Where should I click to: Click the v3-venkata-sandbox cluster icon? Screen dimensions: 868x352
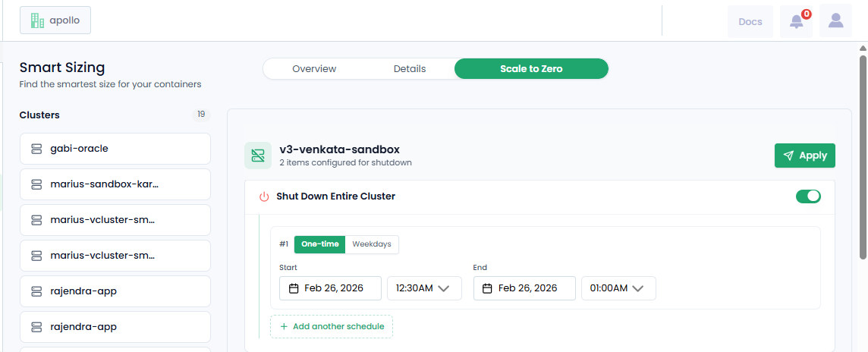pos(258,156)
